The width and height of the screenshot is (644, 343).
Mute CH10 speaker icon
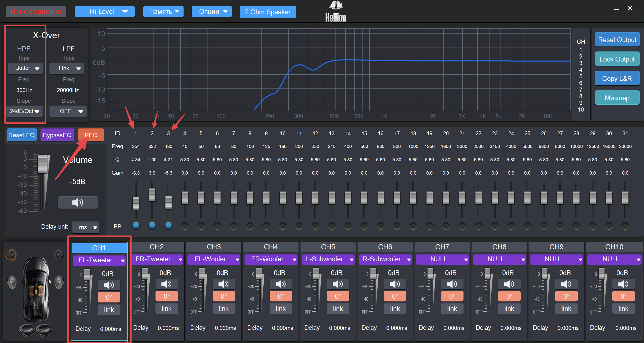point(623,284)
